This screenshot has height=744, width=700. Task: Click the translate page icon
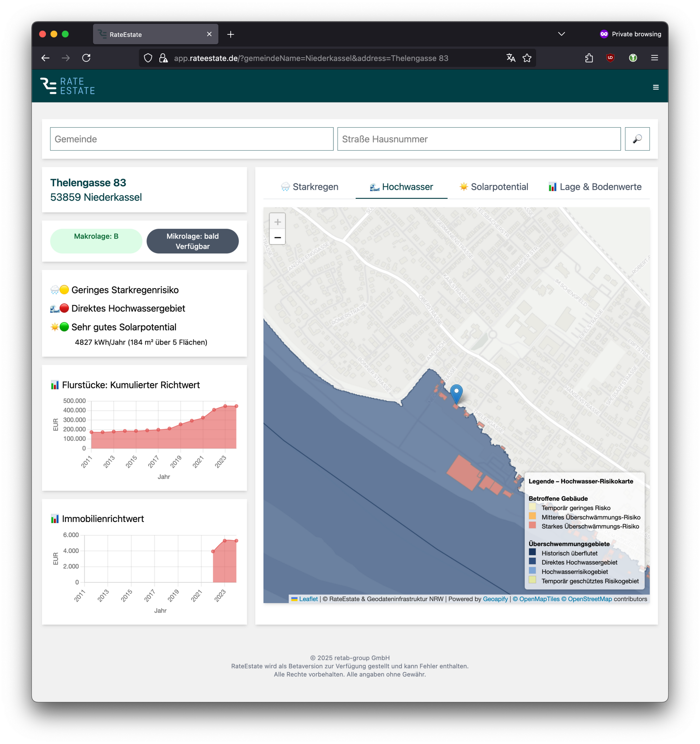511,58
